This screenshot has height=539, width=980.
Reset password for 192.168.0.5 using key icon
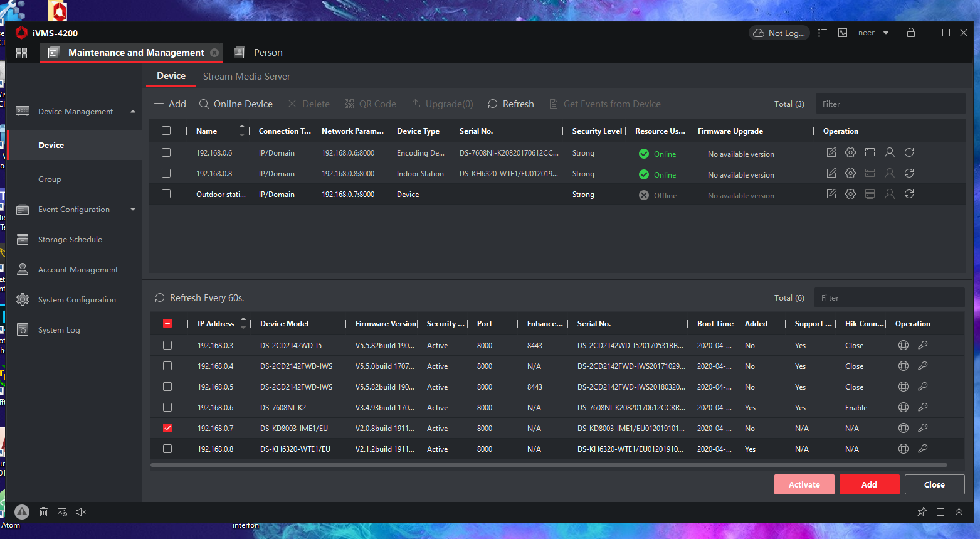[x=922, y=386]
